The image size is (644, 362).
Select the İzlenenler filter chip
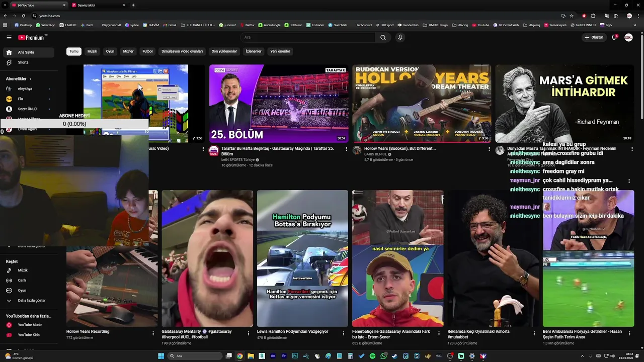click(x=254, y=51)
